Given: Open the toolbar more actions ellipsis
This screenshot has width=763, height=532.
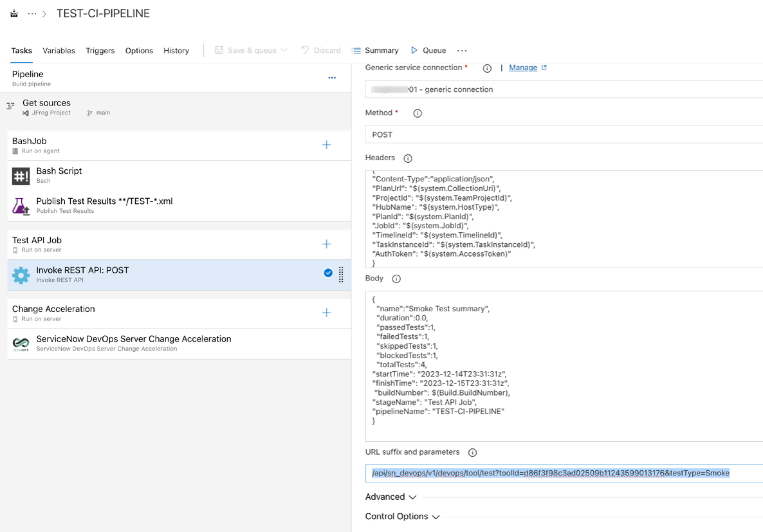Looking at the screenshot, I should click(462, 51).
